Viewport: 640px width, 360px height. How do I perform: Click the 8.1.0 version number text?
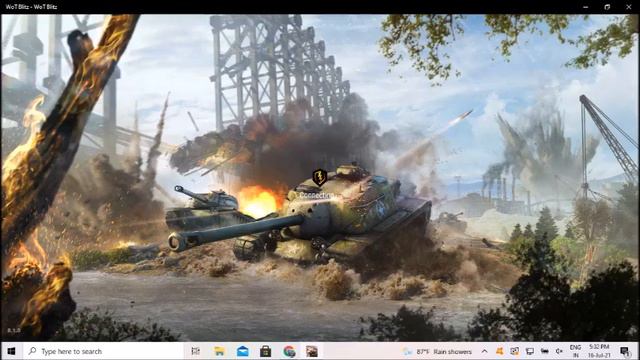pos(13,330)
